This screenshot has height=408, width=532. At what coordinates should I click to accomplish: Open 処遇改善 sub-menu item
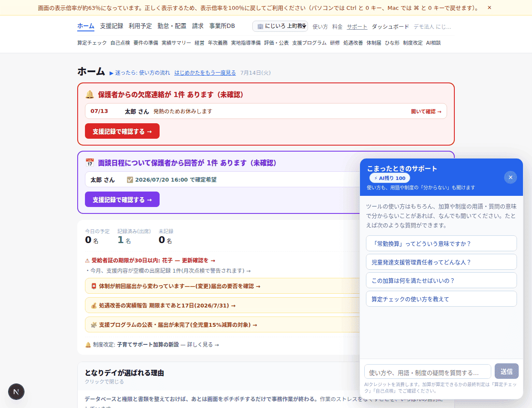click(x=353, y=43)
